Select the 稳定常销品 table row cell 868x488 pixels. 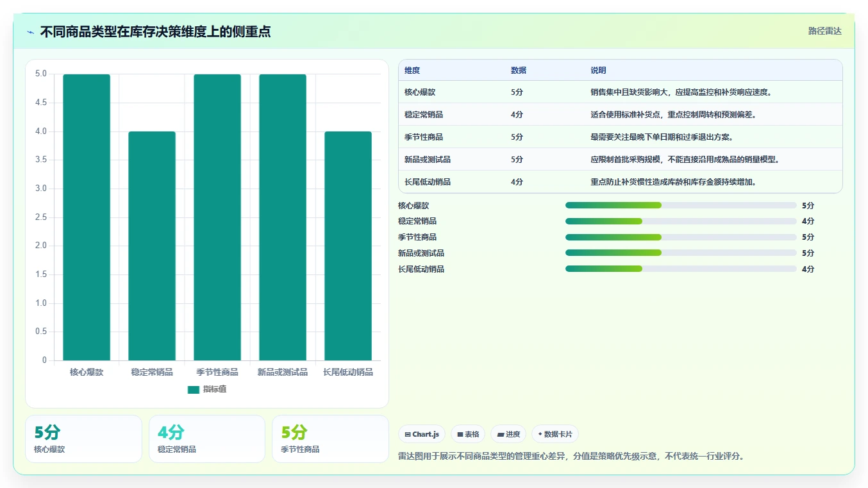point(424,115)
